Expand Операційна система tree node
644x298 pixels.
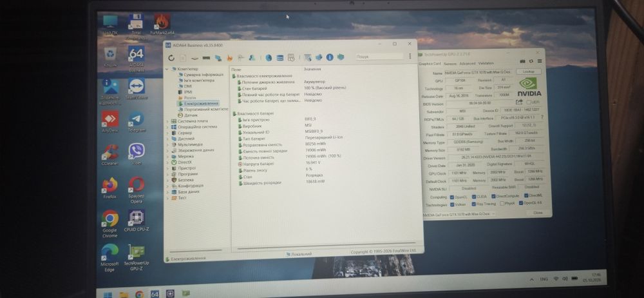167,127
